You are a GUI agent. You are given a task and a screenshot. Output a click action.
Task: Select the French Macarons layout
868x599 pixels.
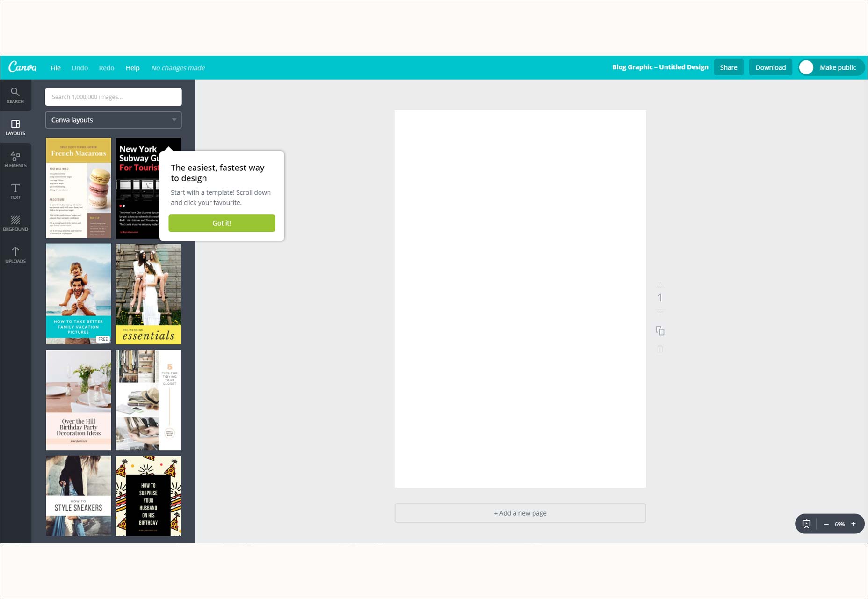click(79, 188)
